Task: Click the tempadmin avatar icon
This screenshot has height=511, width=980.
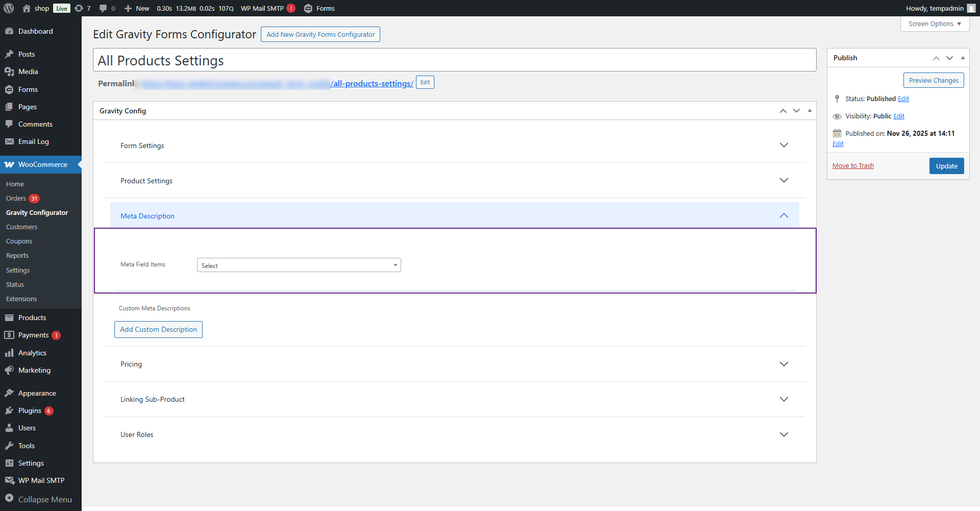Action: 971,8
